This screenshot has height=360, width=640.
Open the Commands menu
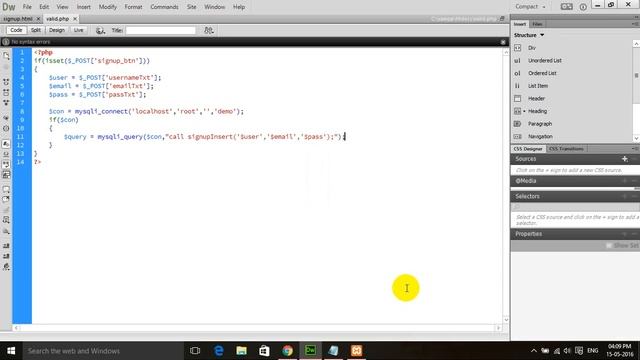164,7
